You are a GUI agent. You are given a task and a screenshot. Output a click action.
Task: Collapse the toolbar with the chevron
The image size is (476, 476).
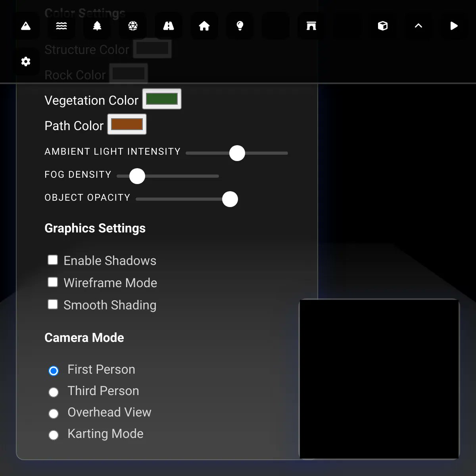coord(418,26)
